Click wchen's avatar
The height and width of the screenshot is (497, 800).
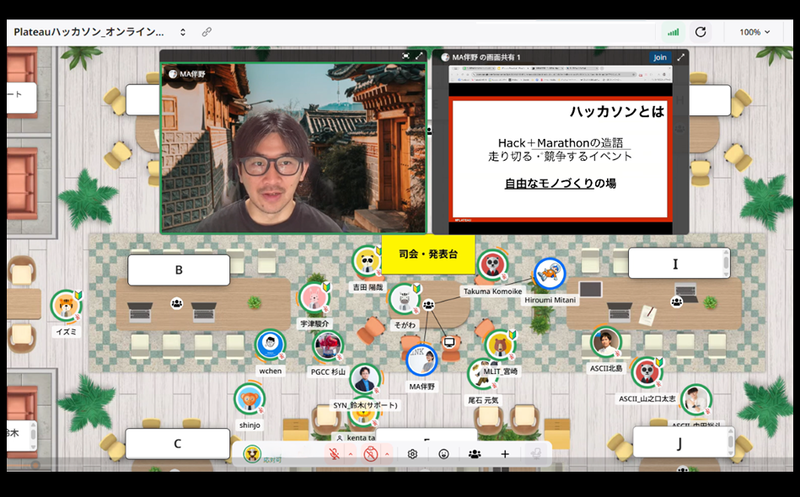(x=270, y=345)
